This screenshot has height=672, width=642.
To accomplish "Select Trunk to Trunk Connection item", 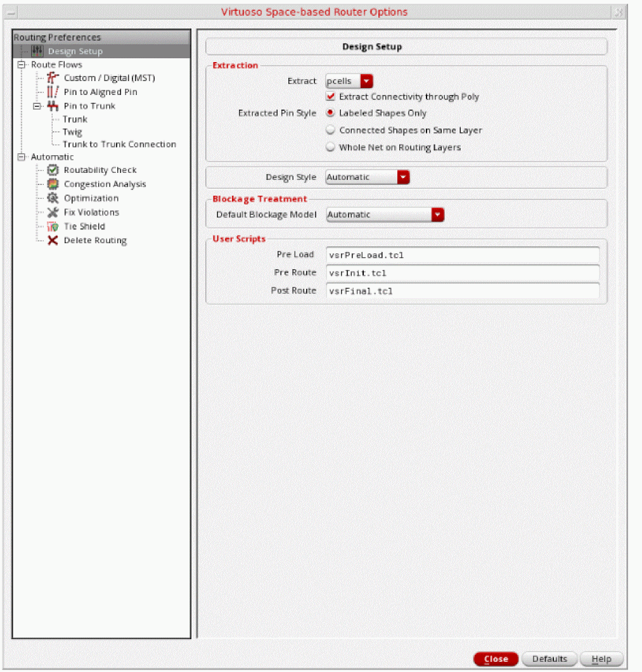I will (119, 144).
